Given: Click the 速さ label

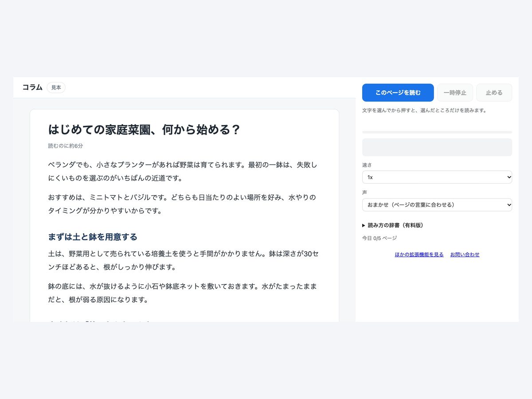Looking at the screenshot, I should pos(367,165).
